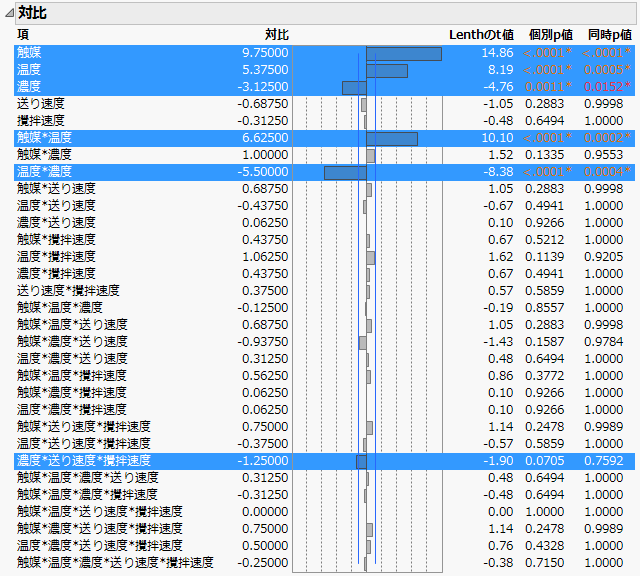Viewport: 640px width, 576px height.
Task: Select the five-factor interaction row at bottom
Action: tap(115, 562)
